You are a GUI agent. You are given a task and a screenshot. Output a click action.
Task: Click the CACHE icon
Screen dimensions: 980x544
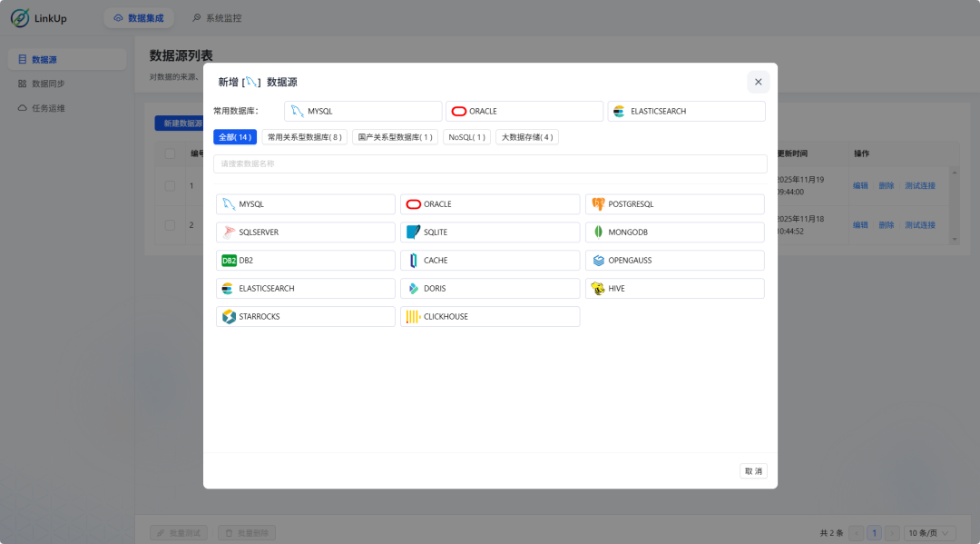click(x=413, y=260)
